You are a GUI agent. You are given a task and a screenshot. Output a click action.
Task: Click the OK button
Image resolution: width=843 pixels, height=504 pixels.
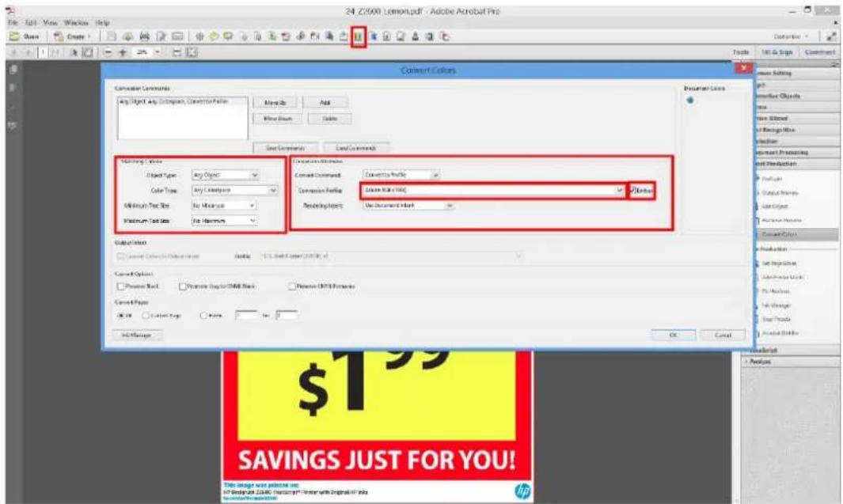pyautogui.click(x=674, y=335)
